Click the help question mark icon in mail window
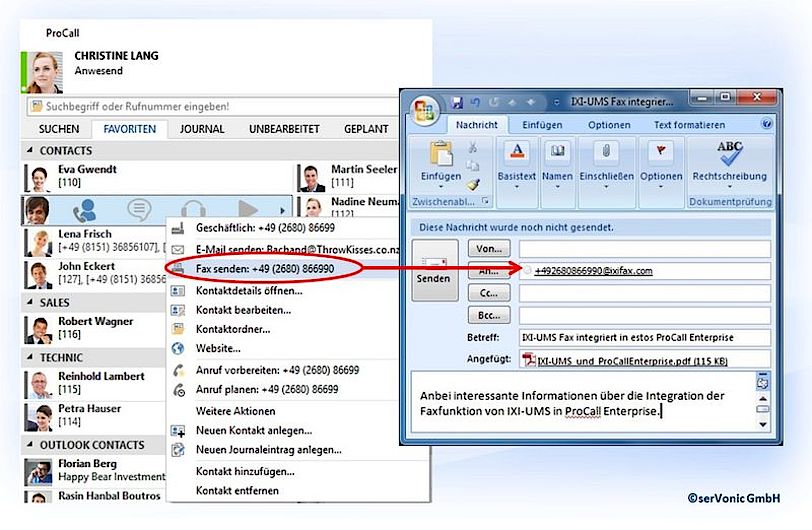812x530 pixels. [767, 124]
